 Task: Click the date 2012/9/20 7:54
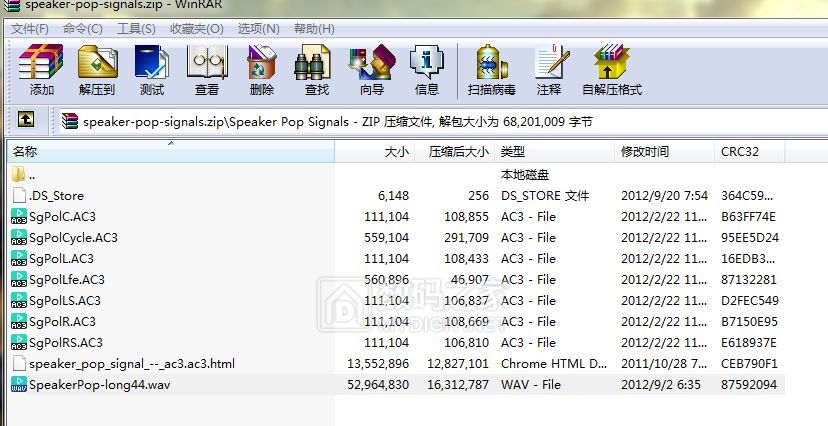[x=664, y=195]
